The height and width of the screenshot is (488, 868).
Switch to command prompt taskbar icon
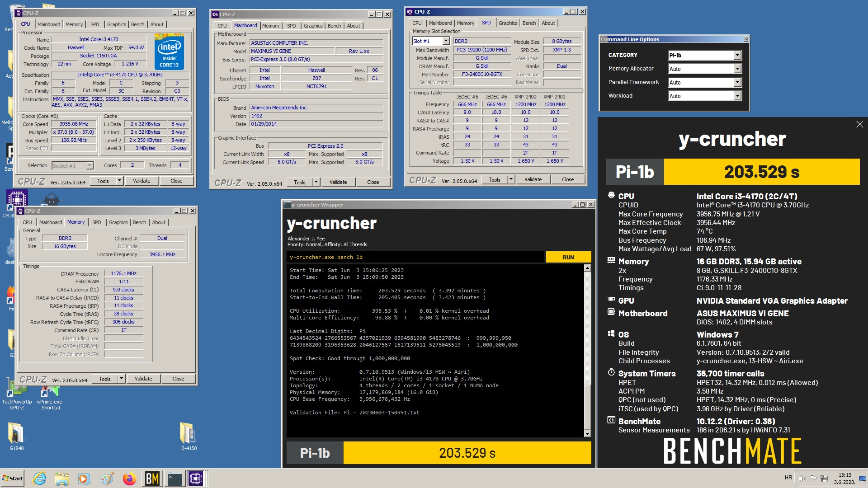pos(175,478)
